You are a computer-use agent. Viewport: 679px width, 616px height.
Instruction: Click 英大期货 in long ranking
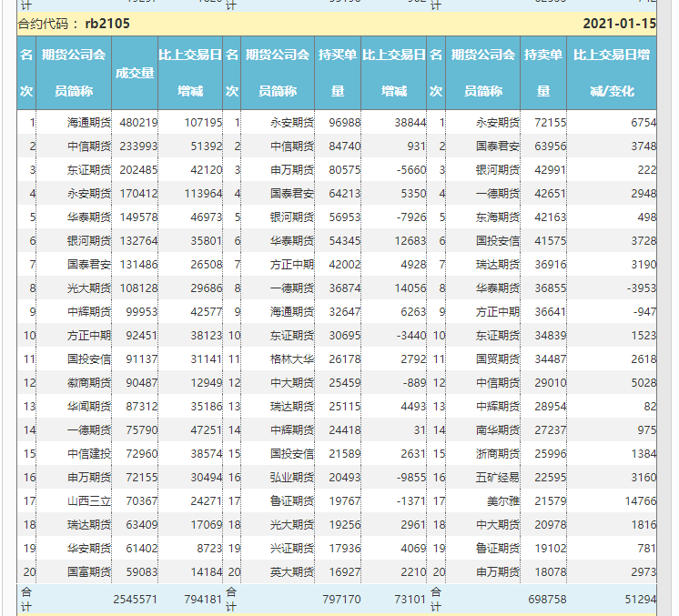(x=292, y=572)
